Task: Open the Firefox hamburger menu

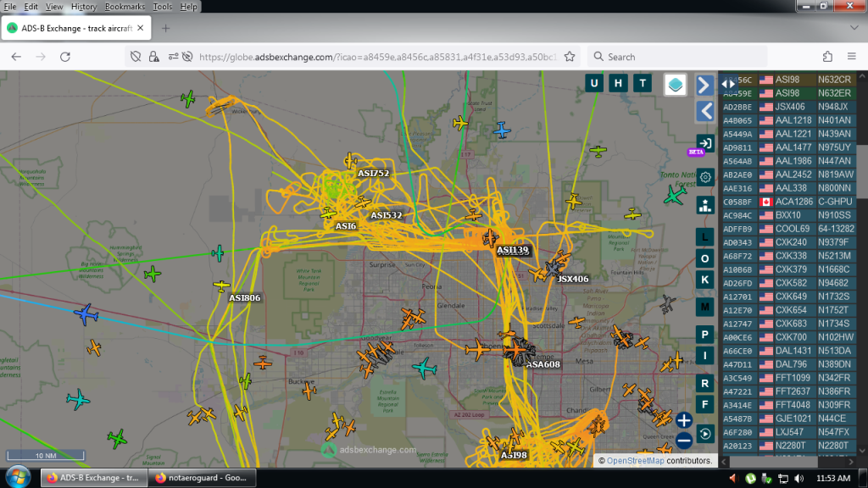Action: [851, 57]
